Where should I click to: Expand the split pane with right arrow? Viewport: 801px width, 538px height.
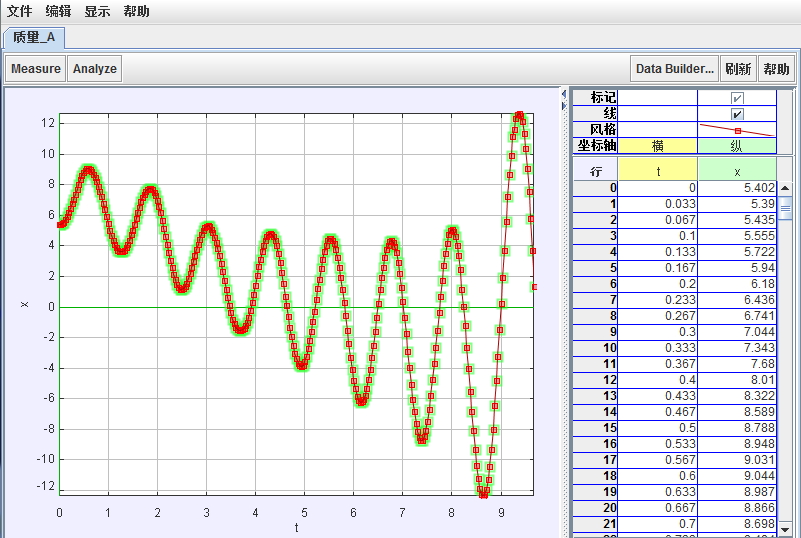(563, 106)
